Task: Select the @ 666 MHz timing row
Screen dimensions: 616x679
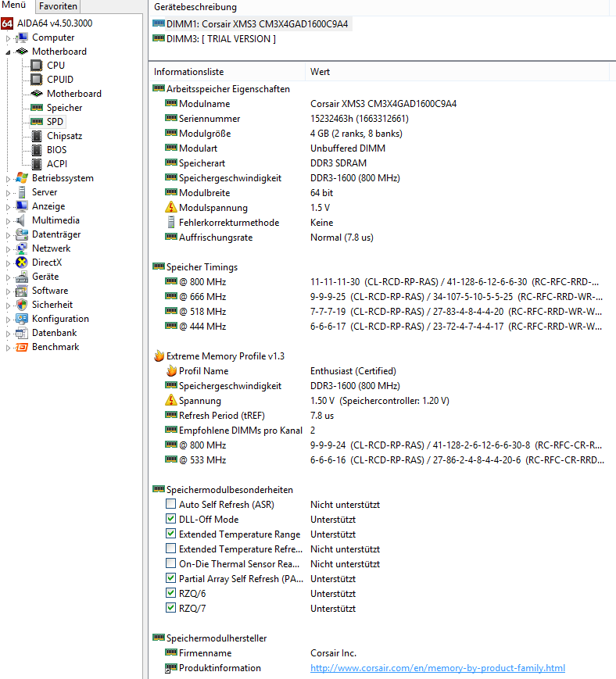Action: [x=382, y=297]
